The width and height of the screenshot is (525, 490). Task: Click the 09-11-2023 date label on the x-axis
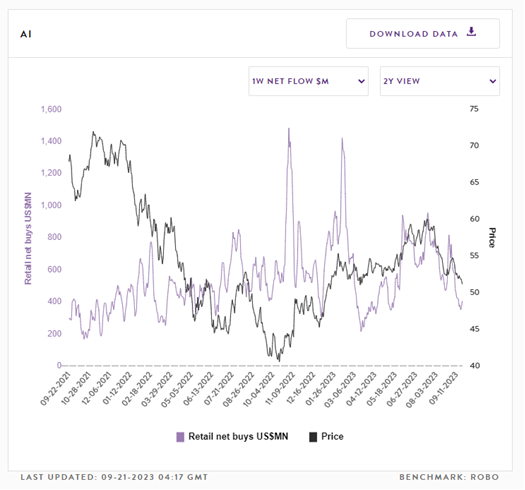[x=443, y=389]
